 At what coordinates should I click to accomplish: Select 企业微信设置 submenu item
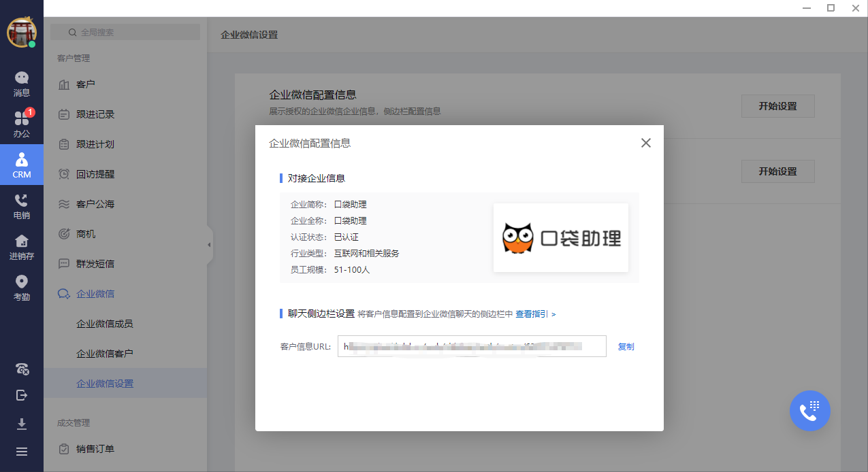(x=125, y=384)
